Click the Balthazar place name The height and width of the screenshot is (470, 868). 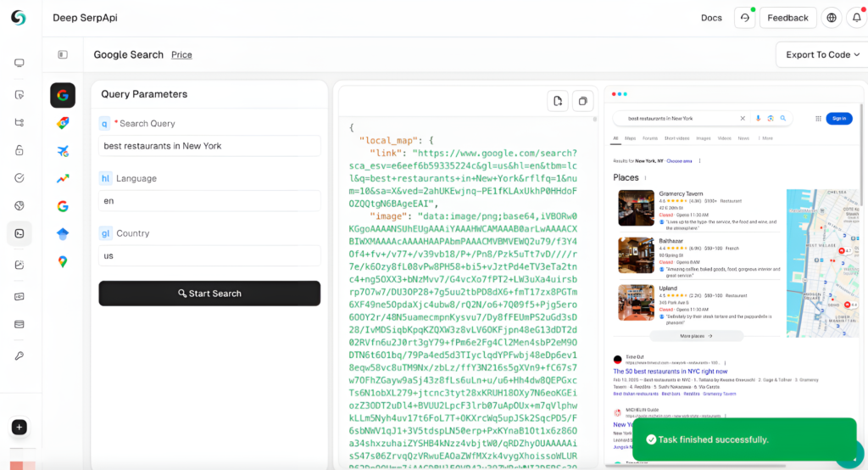[671, 241]
